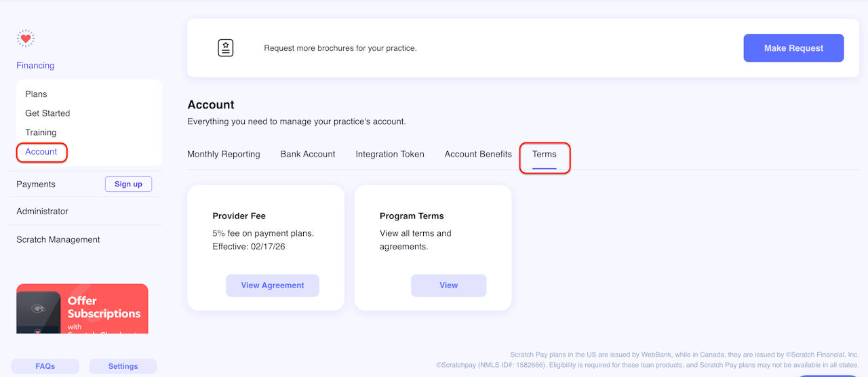This screenshot has height=377, width=868.
Task: Expand the Scratch Management section
Action: click(58, 239)
